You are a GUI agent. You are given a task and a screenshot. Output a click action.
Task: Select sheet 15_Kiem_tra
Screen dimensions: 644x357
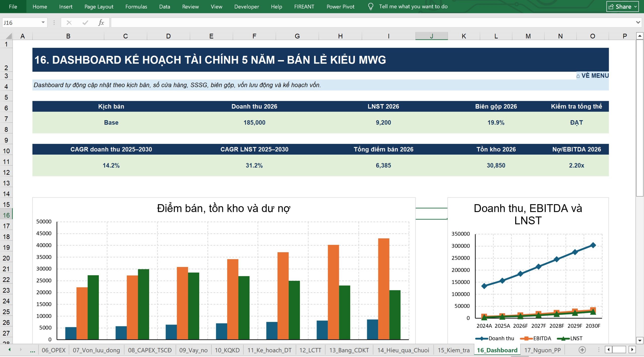click(454, 350)
